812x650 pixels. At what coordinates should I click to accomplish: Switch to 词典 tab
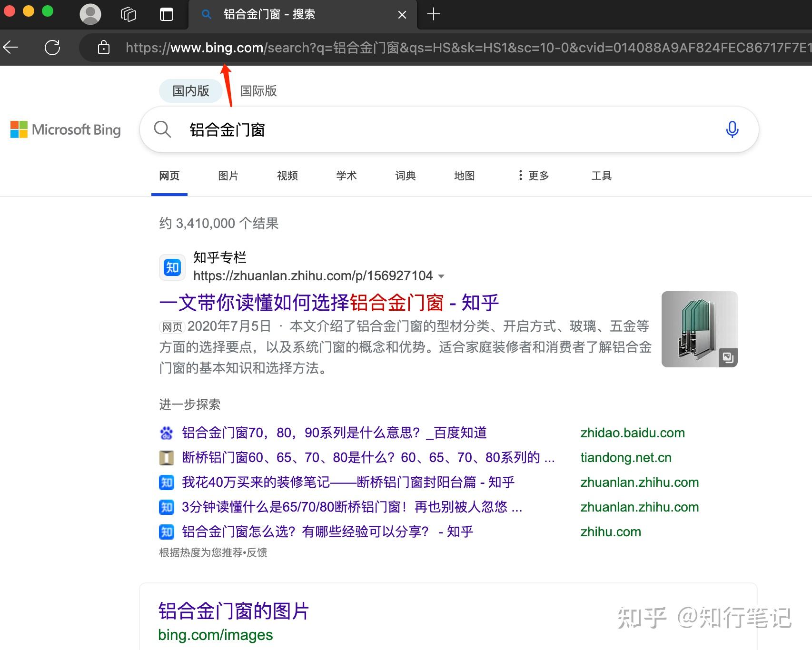coord(406,176)
